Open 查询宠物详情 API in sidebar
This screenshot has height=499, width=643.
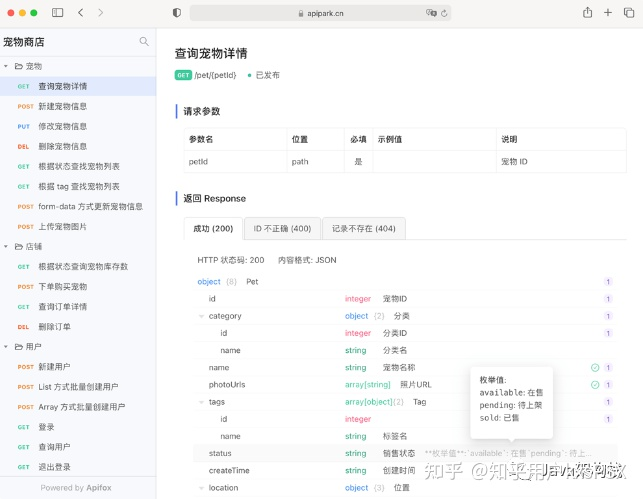point(78,86)
